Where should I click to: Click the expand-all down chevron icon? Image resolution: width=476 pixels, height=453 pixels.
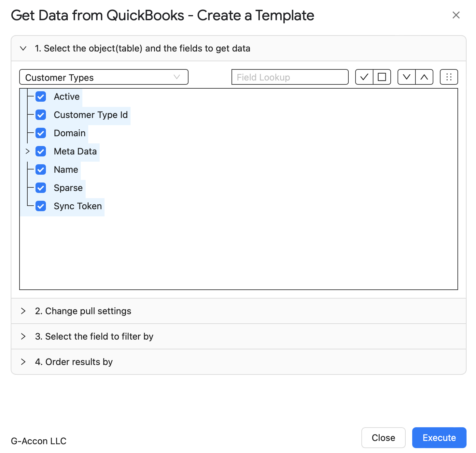[x=407, y=77]
